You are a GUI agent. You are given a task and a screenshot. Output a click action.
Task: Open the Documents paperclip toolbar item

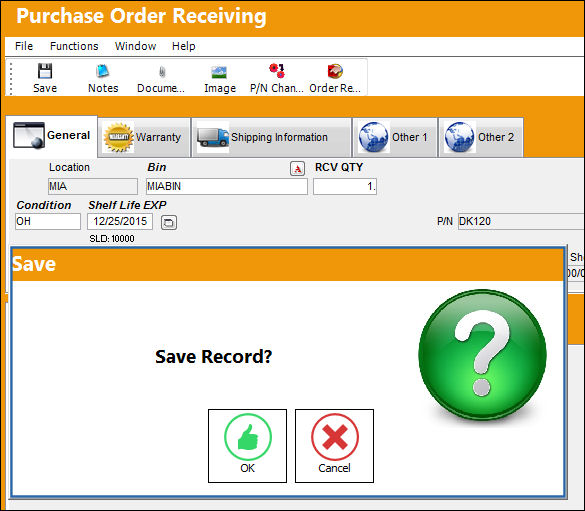pyautogui.click(x=161, y=78)
